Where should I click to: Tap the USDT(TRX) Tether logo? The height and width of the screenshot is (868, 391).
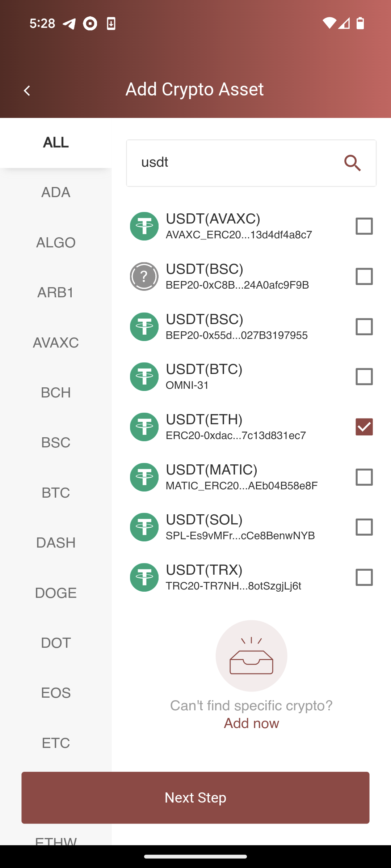[144, 578]
